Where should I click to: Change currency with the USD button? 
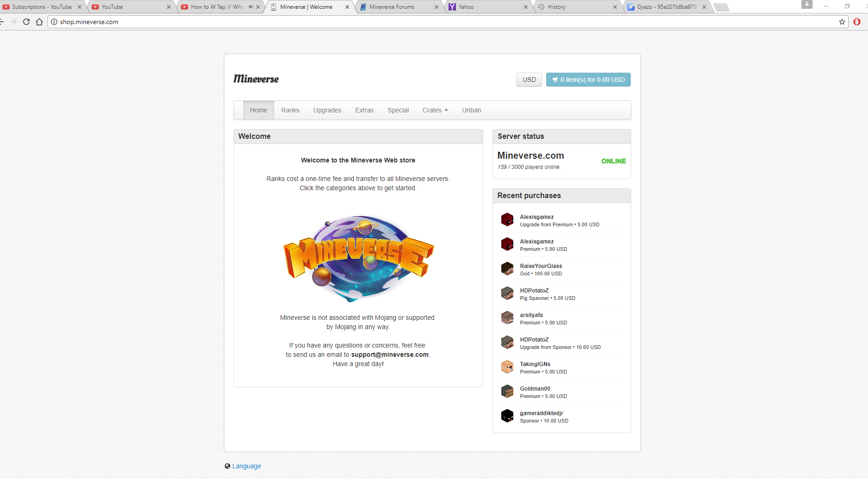(529, 80)
